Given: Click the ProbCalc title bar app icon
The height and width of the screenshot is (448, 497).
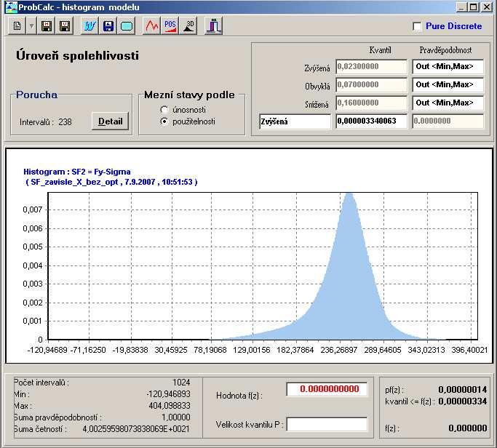Looking at the screenshot, I should coord(11,7).
